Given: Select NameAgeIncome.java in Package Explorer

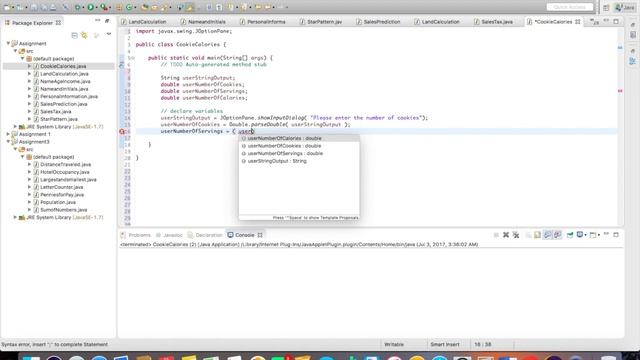Looking at the screenshot, I should (65, 81).
